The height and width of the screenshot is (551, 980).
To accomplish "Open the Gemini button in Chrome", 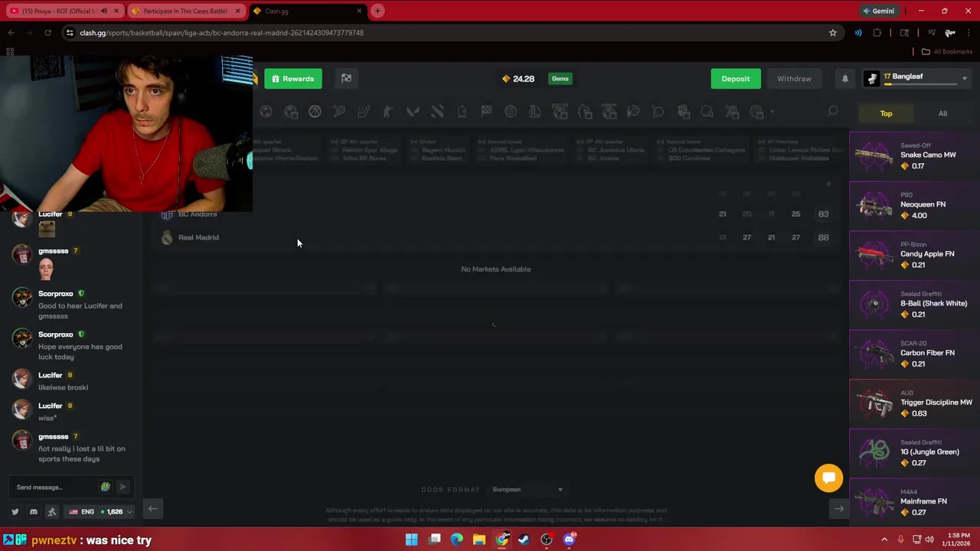I will 878,11.
